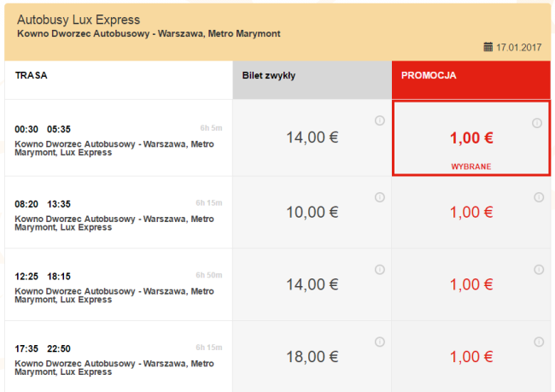Select 1,00 € promo for 08:20 departure

click(x=471, y=213)
